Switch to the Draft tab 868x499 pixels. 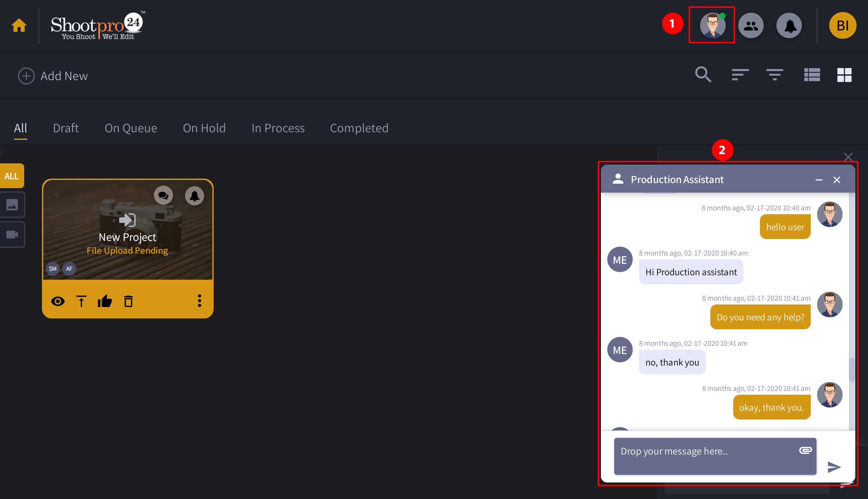pyautogui.click(x=66, y=128)
